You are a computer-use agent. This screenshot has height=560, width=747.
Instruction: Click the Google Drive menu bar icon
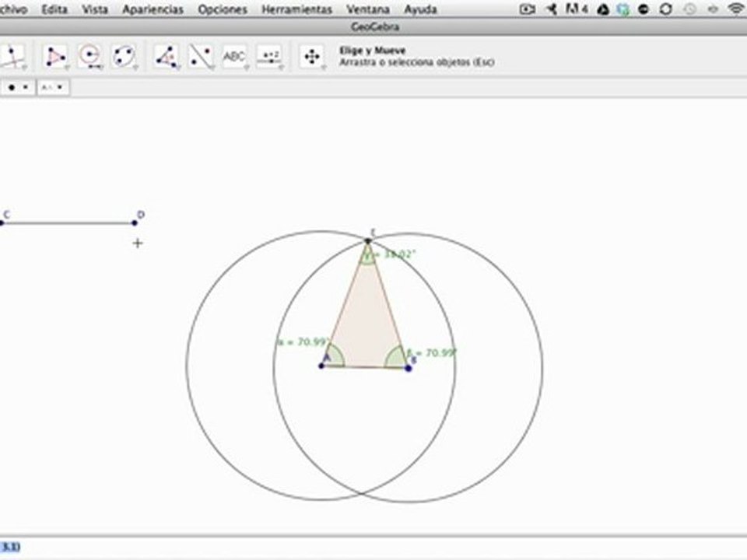click(602, 9)
